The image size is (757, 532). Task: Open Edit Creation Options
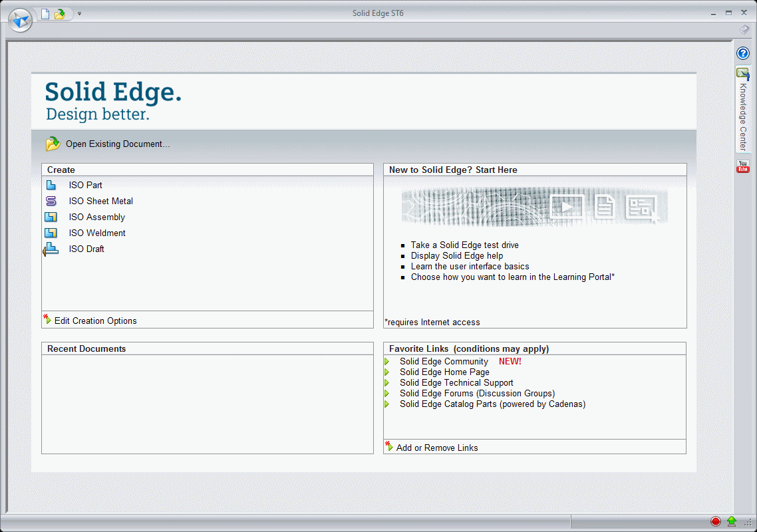[x=96, y=321]
